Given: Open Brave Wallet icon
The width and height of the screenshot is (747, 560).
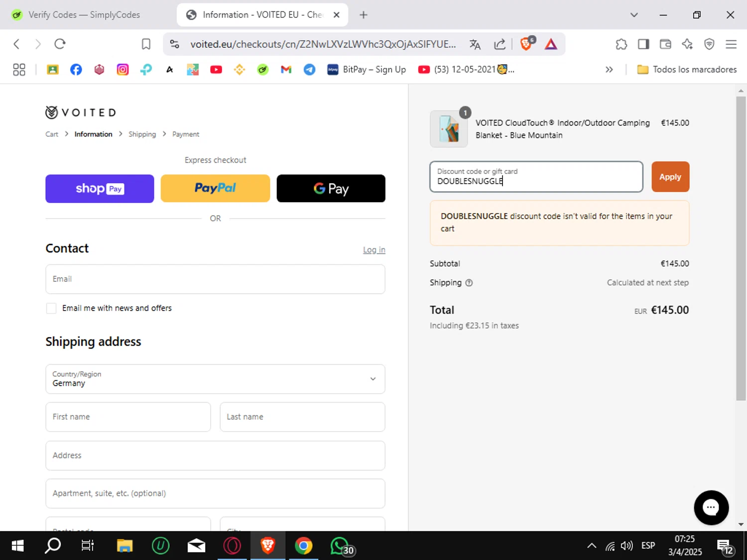Looking at the screenshot, I should coord(665,44).
